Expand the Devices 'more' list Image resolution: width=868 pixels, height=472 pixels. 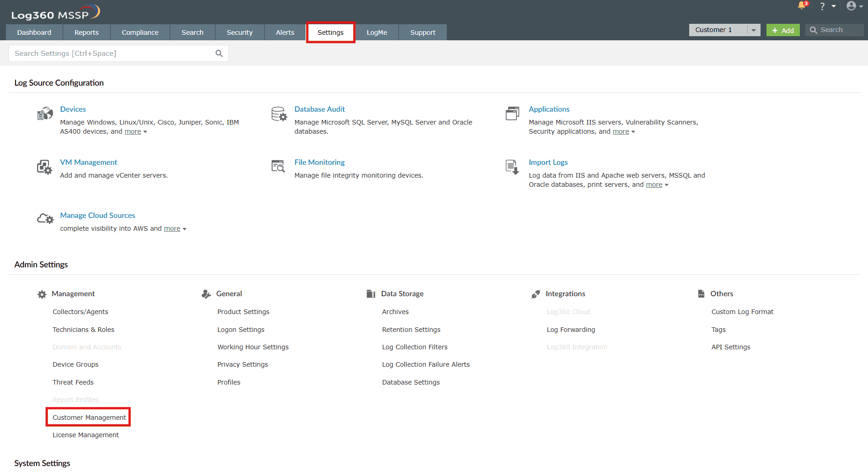[x=136, y=131]
